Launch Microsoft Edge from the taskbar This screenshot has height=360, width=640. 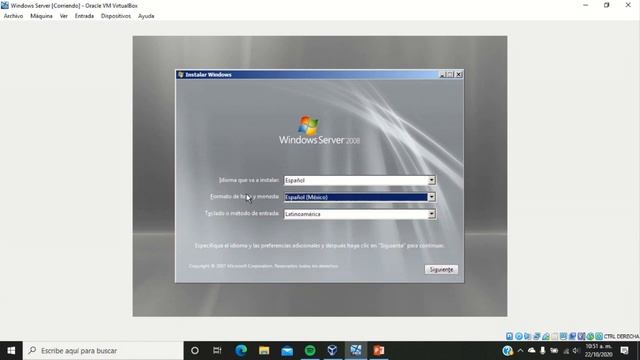[241, 351]
